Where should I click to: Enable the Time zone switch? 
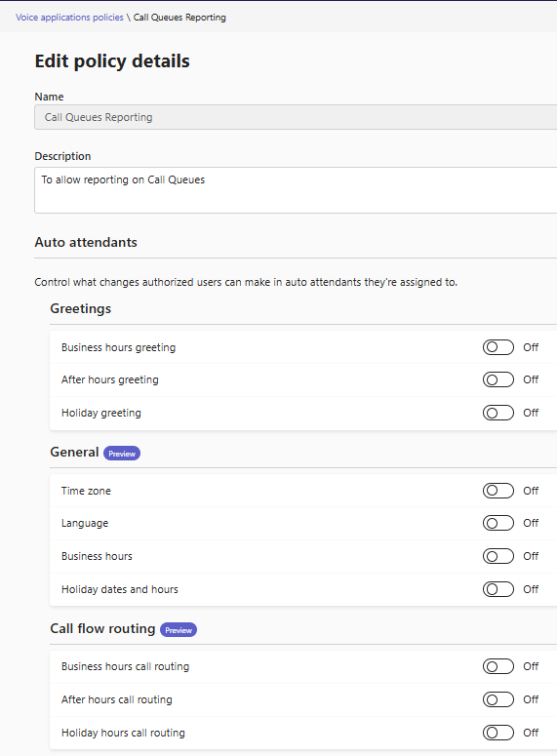click(x=498, y=491)
